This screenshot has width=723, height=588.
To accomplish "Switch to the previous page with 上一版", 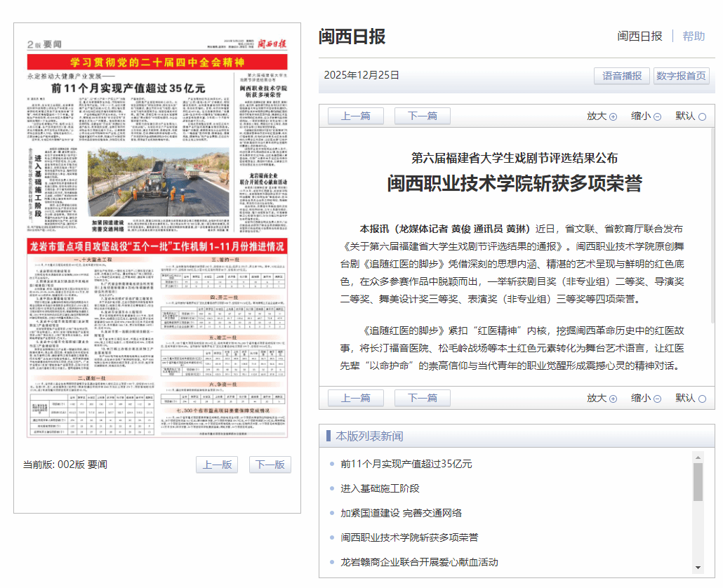I will [217, 465].
